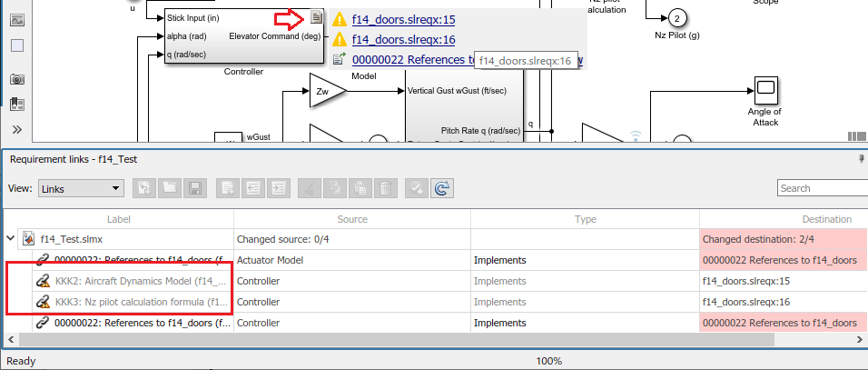The height and width of the screenshot is (370, 868).
Task: Select 00000022 link row with Controller source
Action: [x=434, y=323]
